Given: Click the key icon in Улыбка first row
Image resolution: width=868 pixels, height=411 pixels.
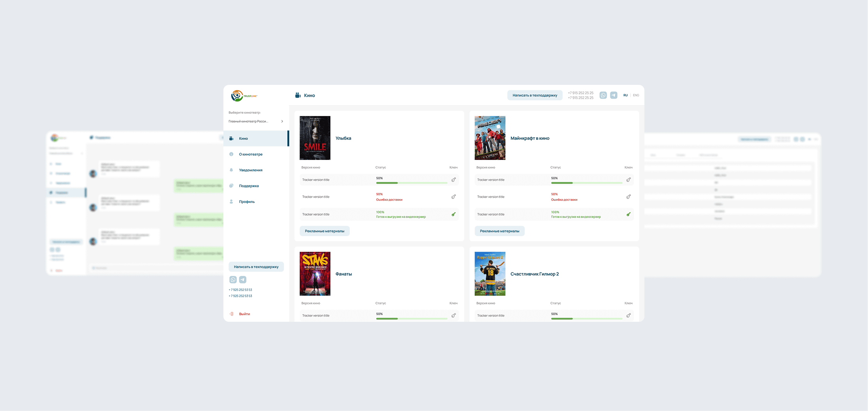Looking at the screenshot, I should pos(454,180).
